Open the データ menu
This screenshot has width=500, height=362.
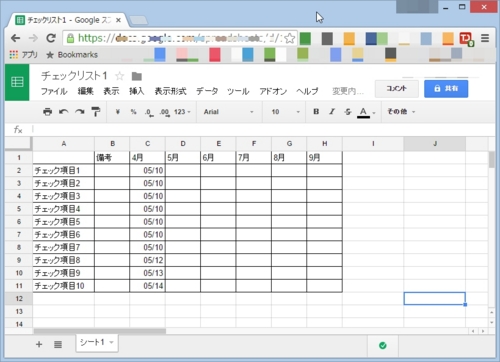(x=207, y=91)
